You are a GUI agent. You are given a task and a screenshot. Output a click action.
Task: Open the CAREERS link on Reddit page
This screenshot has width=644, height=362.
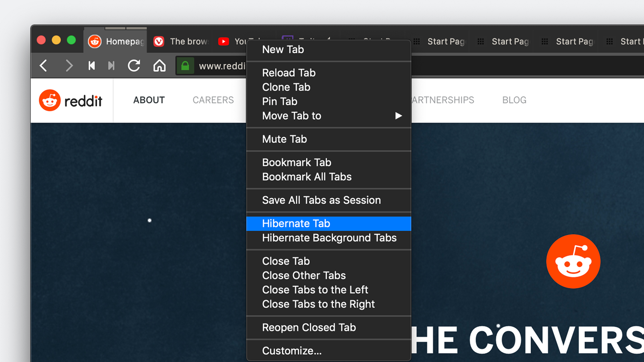tap(213, 100)
